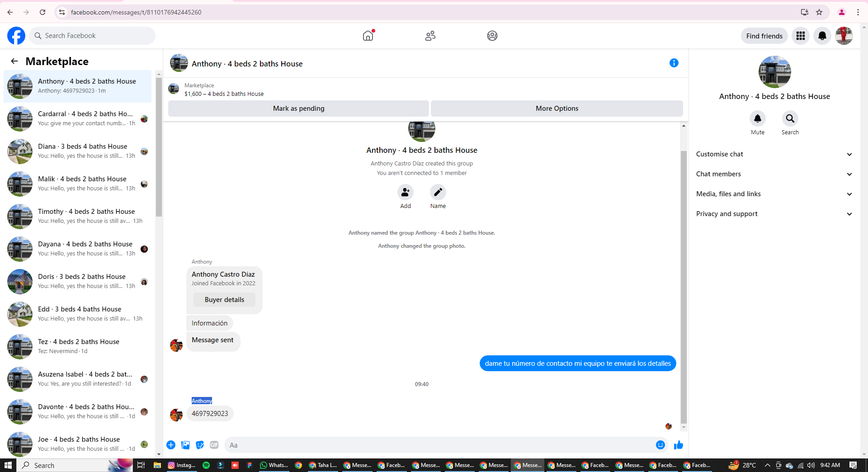Expand Media, files and links section
The image size is (868, 472).
coord(774,194)
